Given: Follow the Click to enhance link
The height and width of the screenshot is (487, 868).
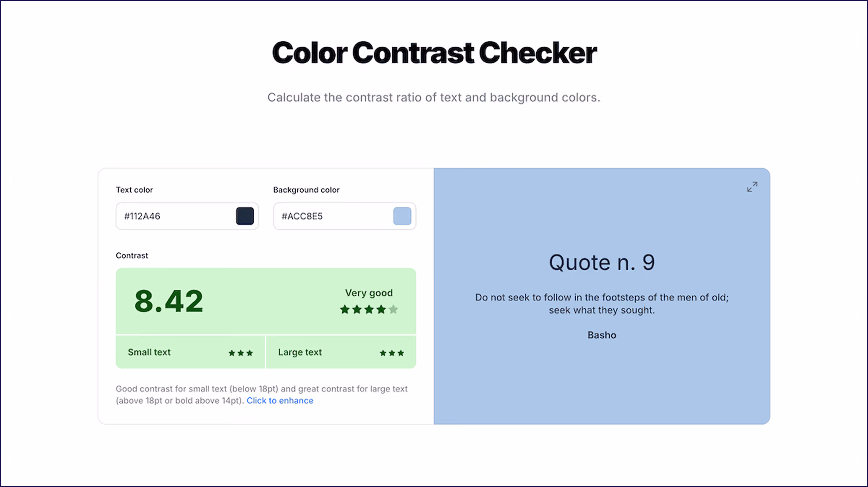Looking at the screenshot, I should [x=280, y=401].
